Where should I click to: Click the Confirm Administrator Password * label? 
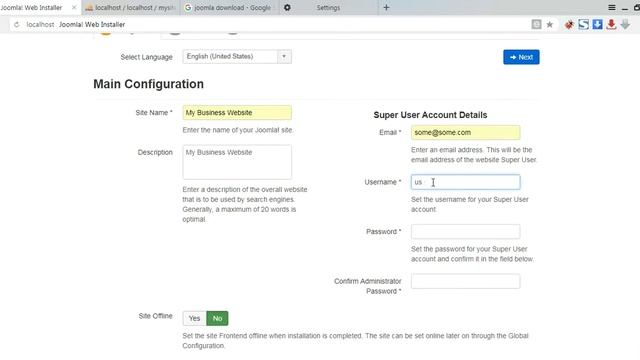(368, 286)
